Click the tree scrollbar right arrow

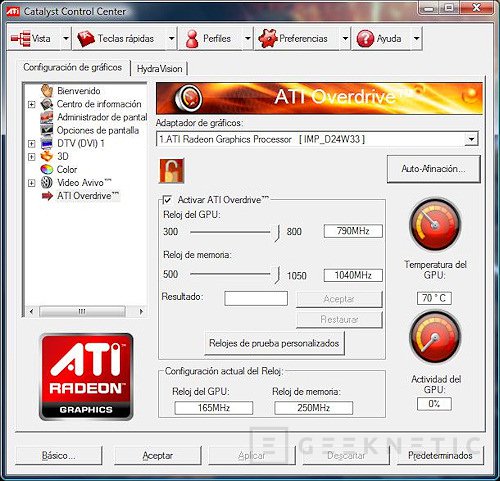[x=141, y=312]
